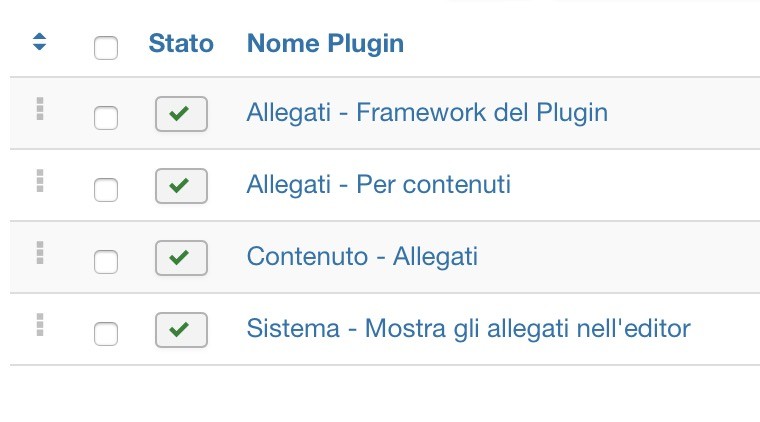Open Sistema - Mostra gli allegati nell'editor
This screenshot has width=760, height=422.
(x=468, y=328)
